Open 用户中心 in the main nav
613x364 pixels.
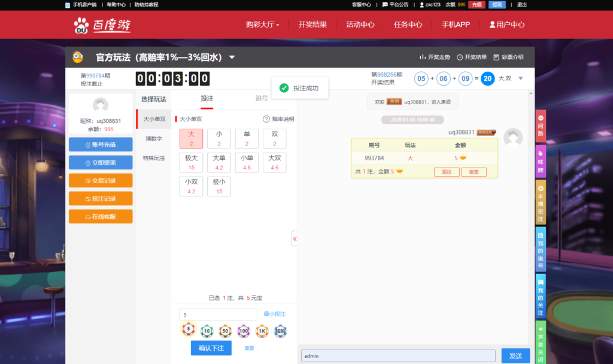coord(507,25)
